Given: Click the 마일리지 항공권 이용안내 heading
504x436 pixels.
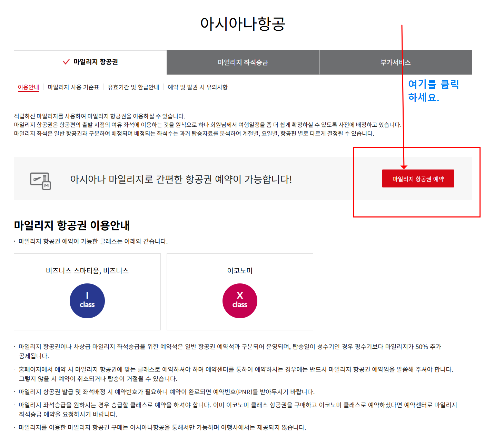Looking at the screenshot, I should click(x=72, y=225).
